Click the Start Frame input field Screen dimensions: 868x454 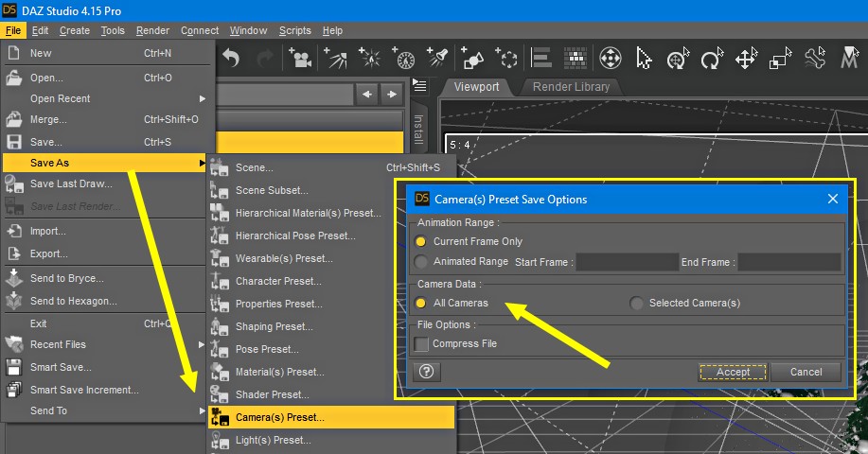tap(628, 262)
